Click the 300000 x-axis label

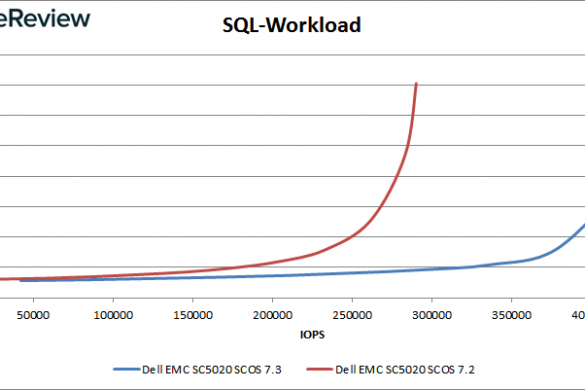[432, 315]
